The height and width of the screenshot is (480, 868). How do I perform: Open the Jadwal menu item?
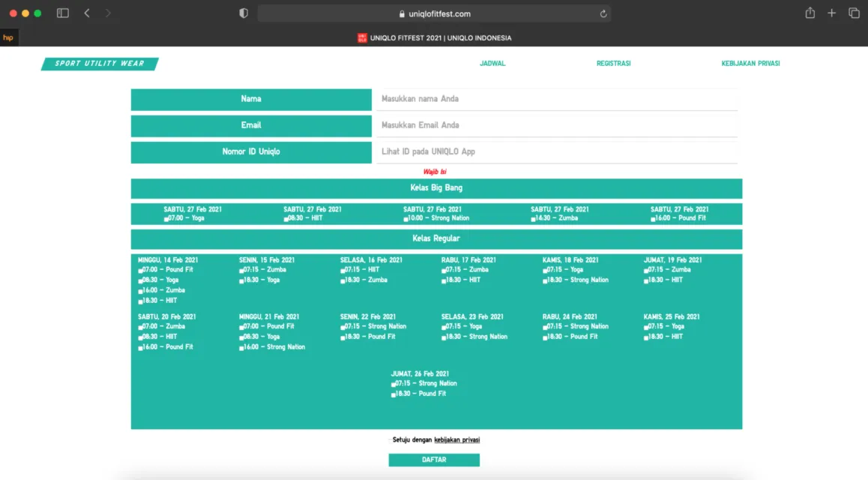[x=492, y=64]
